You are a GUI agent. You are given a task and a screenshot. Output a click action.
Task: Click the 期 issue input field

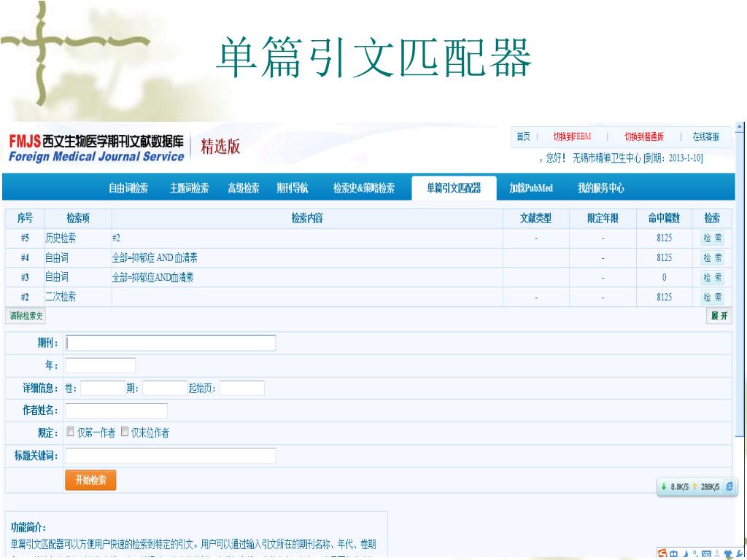pos(164,388)
